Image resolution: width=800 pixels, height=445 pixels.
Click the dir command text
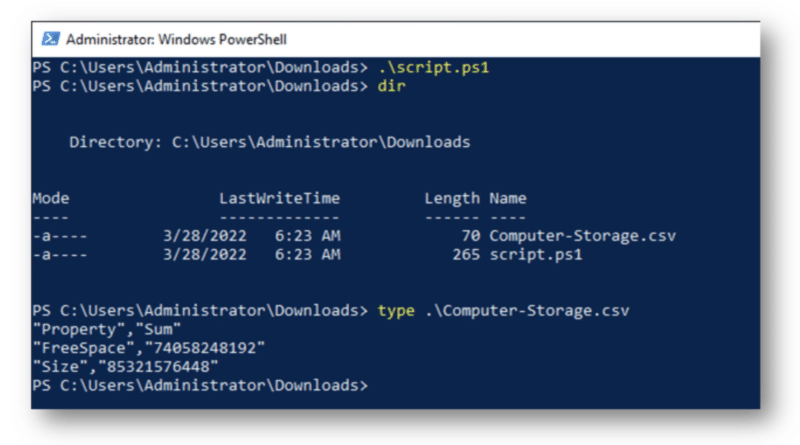391,86
